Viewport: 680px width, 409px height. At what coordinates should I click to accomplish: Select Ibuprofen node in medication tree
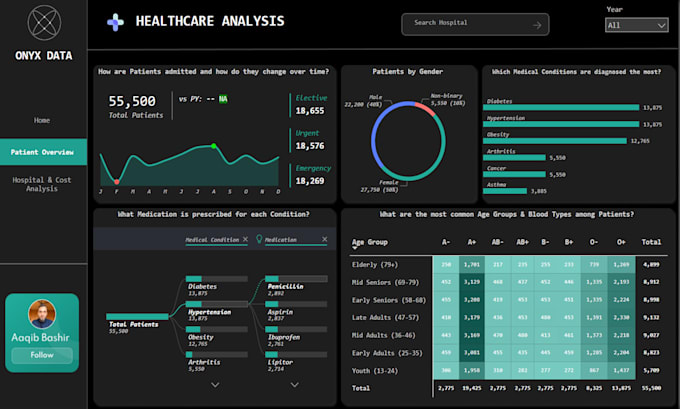click(x=296, y=330)
